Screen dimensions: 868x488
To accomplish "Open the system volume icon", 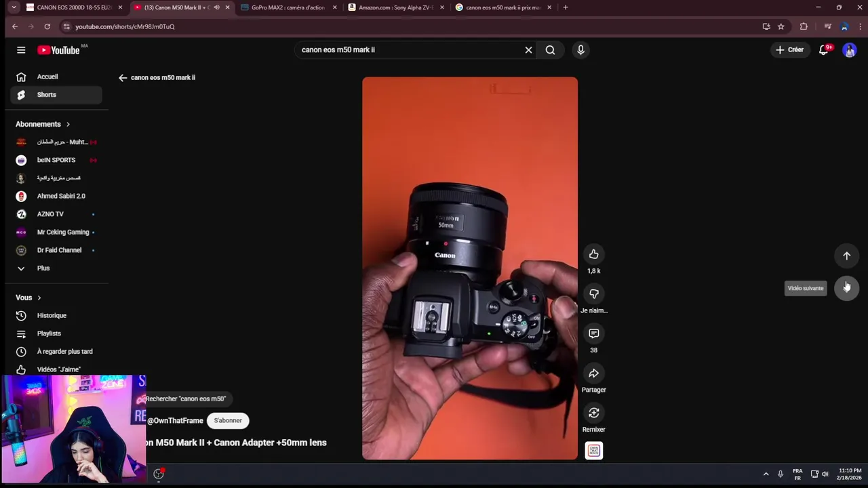I will tap(825, 474).
